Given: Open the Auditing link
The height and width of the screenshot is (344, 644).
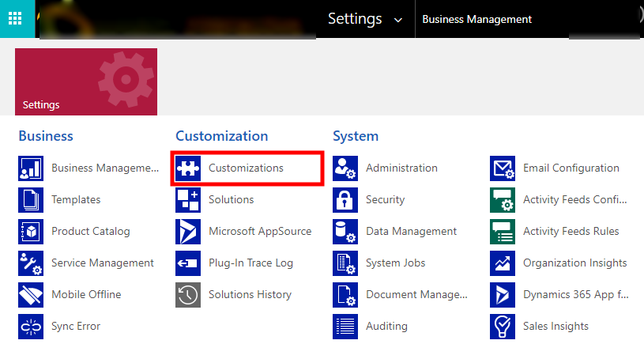Looking at the screenshot, I should (x=386, y=326).
